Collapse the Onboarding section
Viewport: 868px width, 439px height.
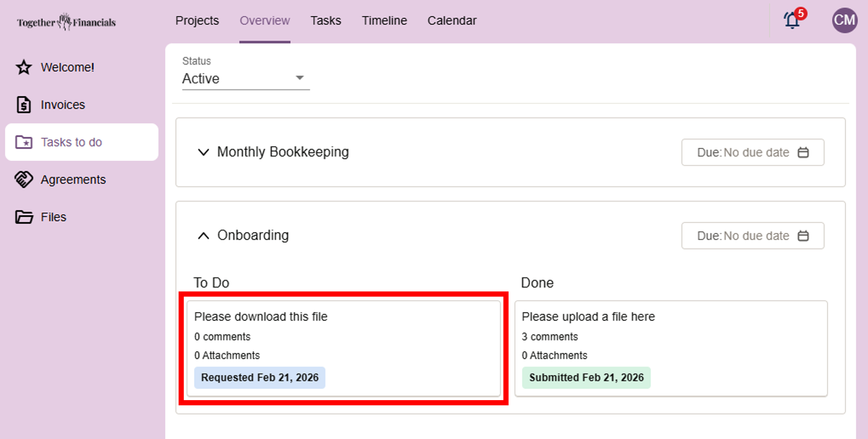[203, 236]
